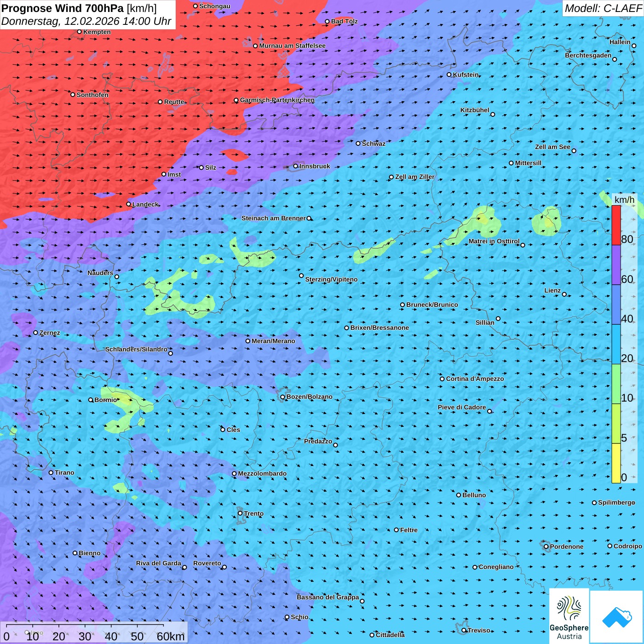Click the 'Pieve di Cadore' label
The image size is (644, 644).
point(462,407)
